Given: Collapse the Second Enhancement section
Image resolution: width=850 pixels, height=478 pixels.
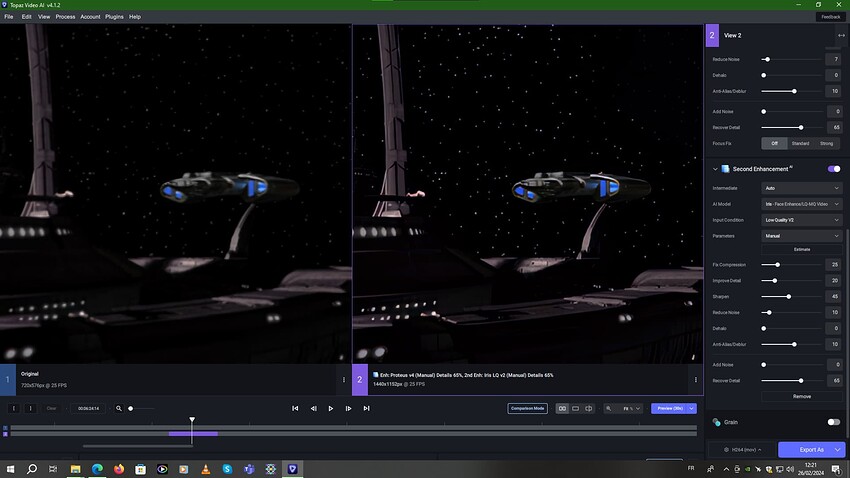Looking at the screenshot, I should (715, 169).
